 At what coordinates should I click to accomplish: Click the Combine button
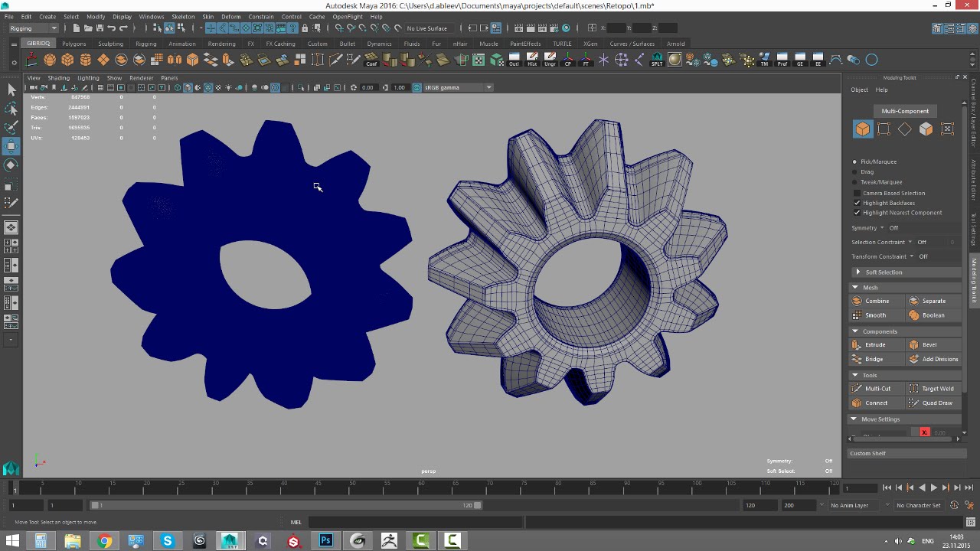[x=877, y=301]
